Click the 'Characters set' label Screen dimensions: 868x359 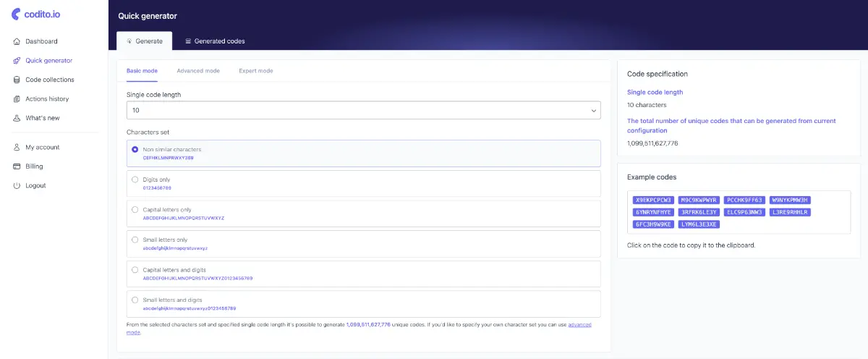click(148, 132)
